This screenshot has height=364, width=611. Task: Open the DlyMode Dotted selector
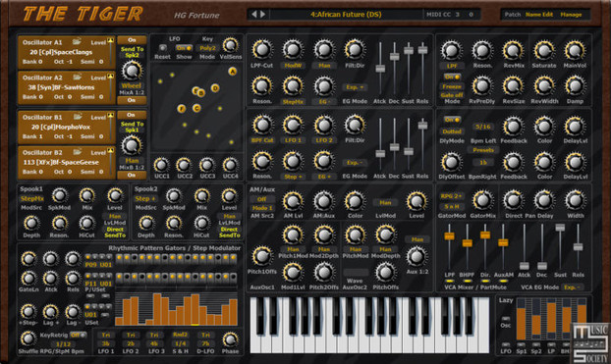[452, 131]
